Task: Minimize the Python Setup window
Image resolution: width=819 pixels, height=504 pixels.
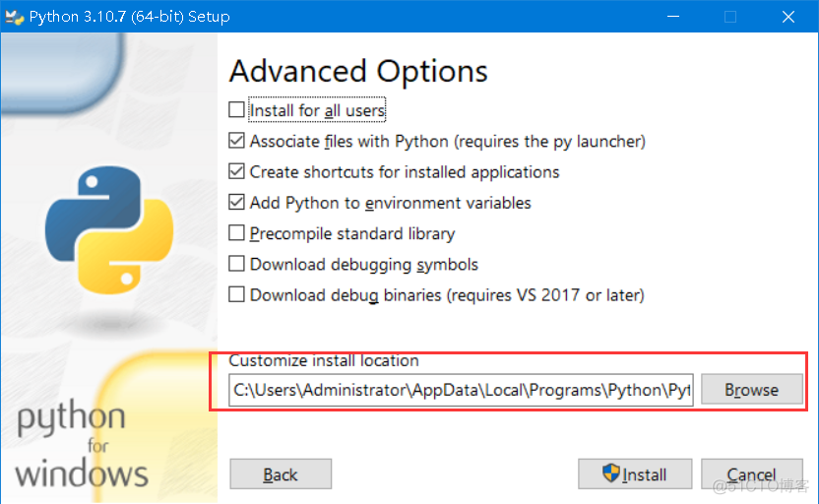Action: [672, 16]
